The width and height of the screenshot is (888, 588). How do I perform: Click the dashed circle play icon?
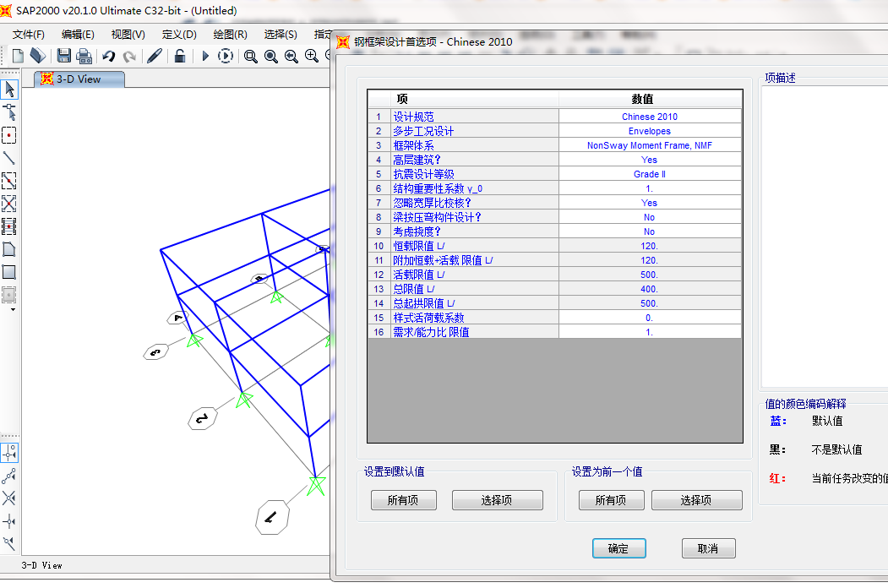tap(226, 56)
